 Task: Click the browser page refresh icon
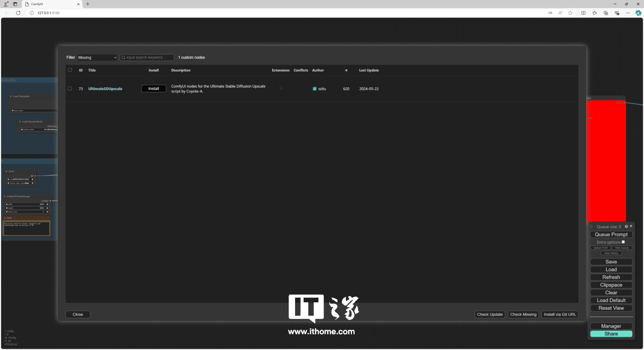click(x=18, y=13)
